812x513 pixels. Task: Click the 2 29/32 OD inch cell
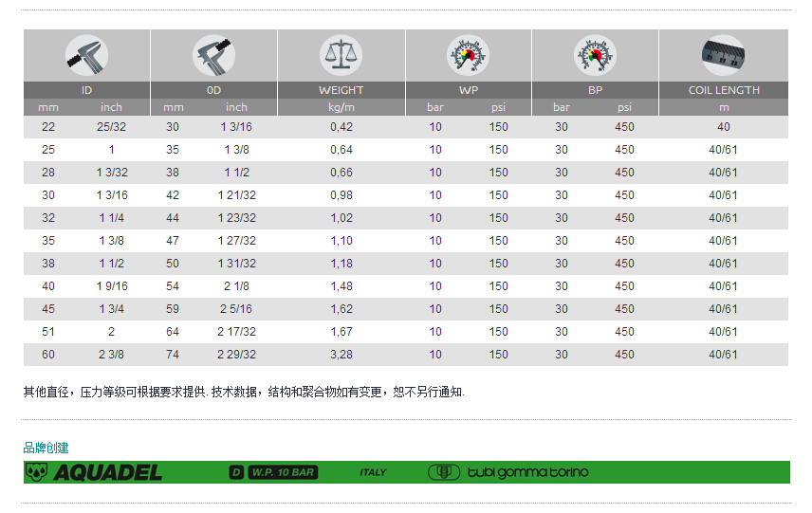pos(237,355)
